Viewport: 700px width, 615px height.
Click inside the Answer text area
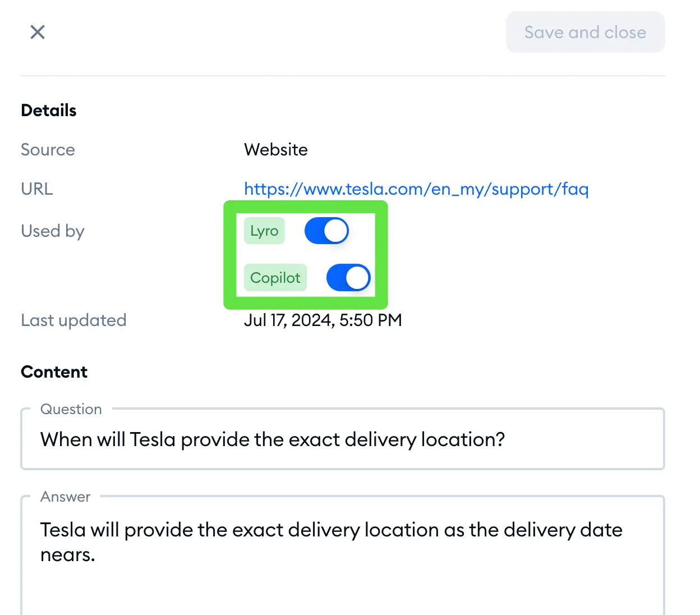(343, 556)
